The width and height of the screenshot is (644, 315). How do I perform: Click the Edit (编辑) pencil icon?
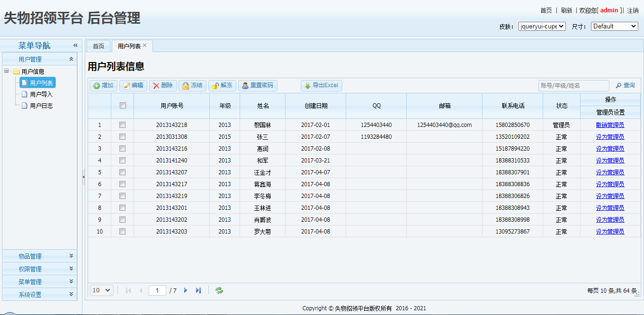tap(126, 86)
